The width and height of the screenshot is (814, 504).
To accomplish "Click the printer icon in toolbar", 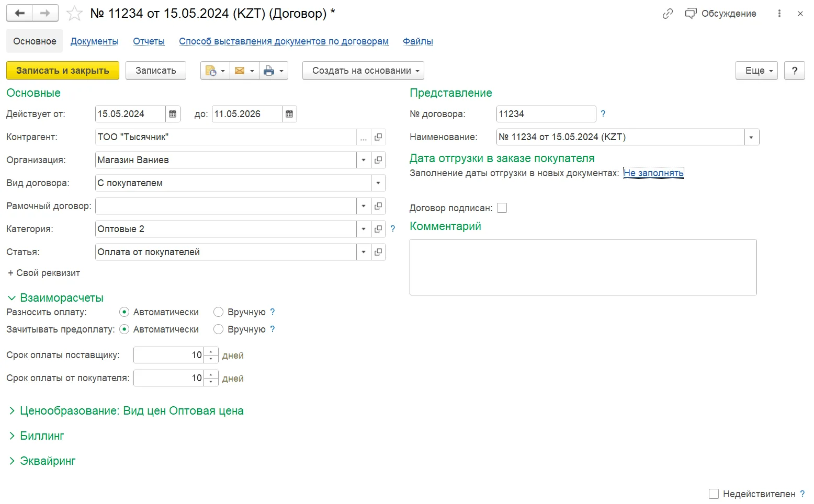I will tap(273, 71).
